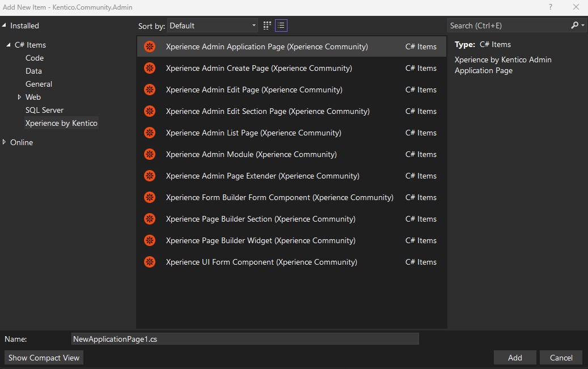Viewport: 588px width, 369px height.
Task: Open the help question mark button
Action: tap(550, 7)
